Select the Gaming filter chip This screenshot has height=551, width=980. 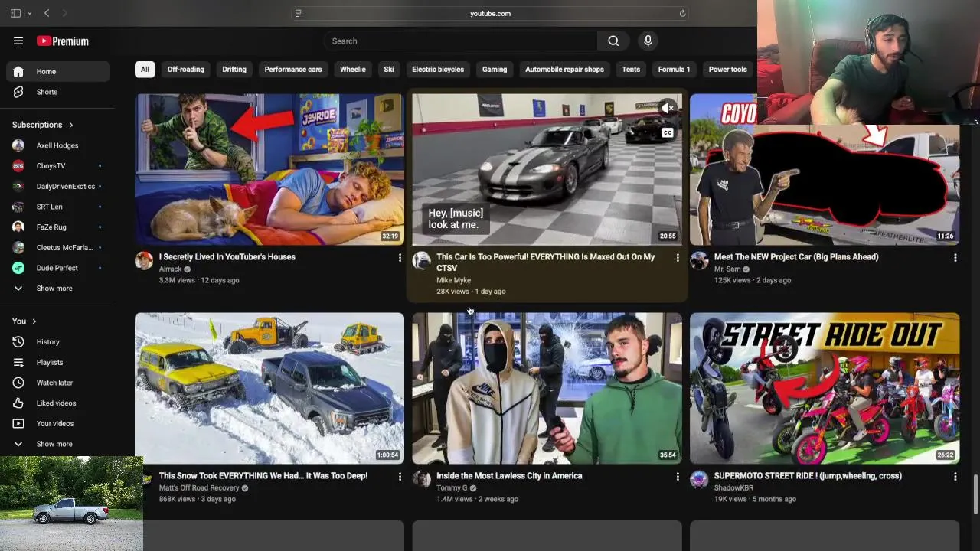tap(495, 70)
